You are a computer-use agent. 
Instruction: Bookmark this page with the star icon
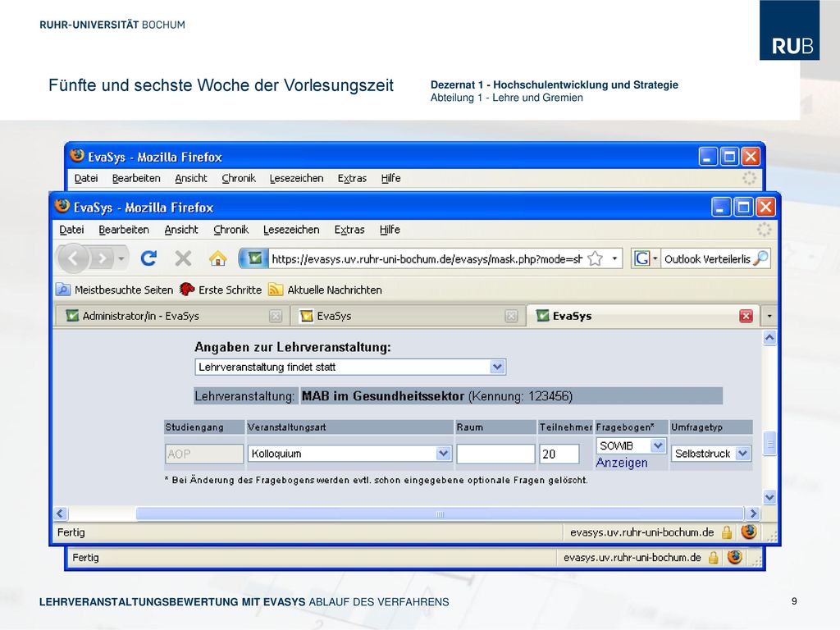coord(595,259)
